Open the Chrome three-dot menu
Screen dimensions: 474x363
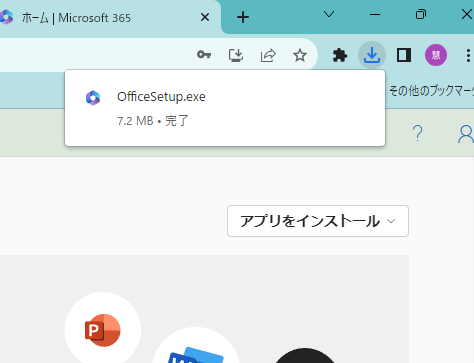pyautogui.click(x=468, y=55)
